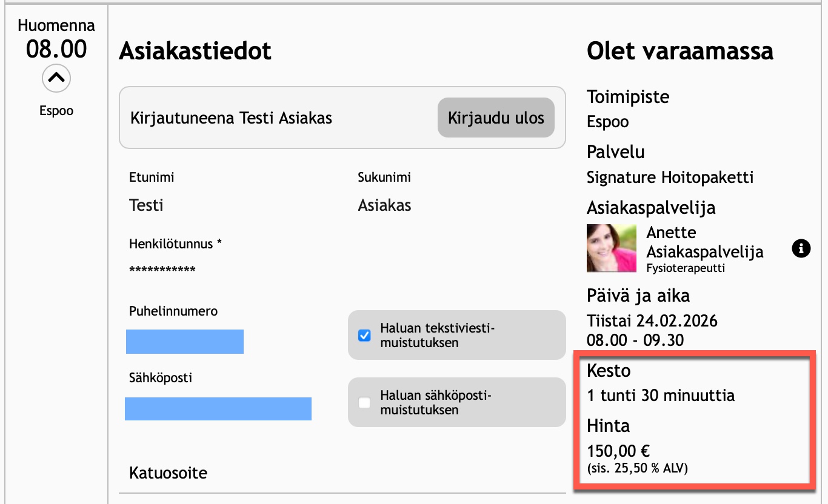This screenshot has width=828, height=504.
Task: Click Anette's profile photo thumbnail
Action: [612, 248]
